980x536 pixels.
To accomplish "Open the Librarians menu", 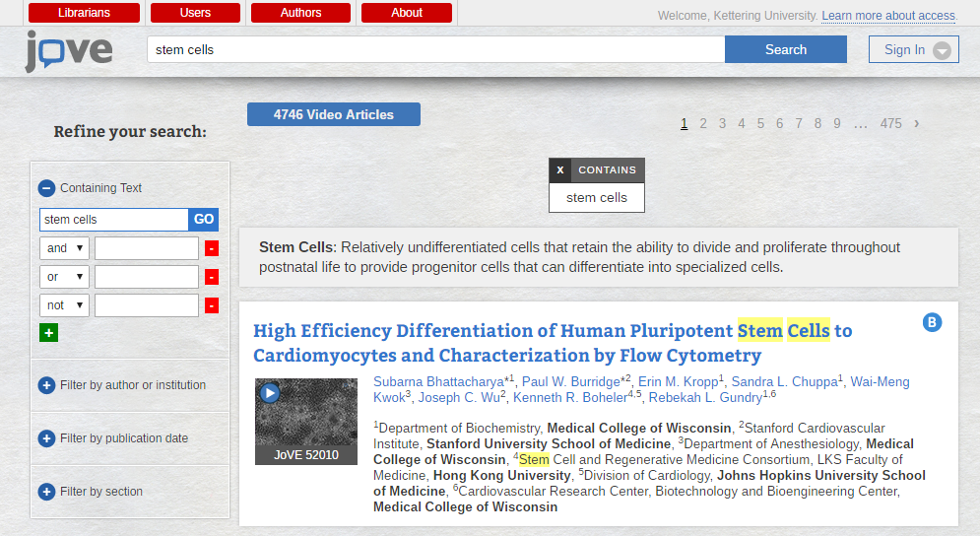I will click(85, 13).
